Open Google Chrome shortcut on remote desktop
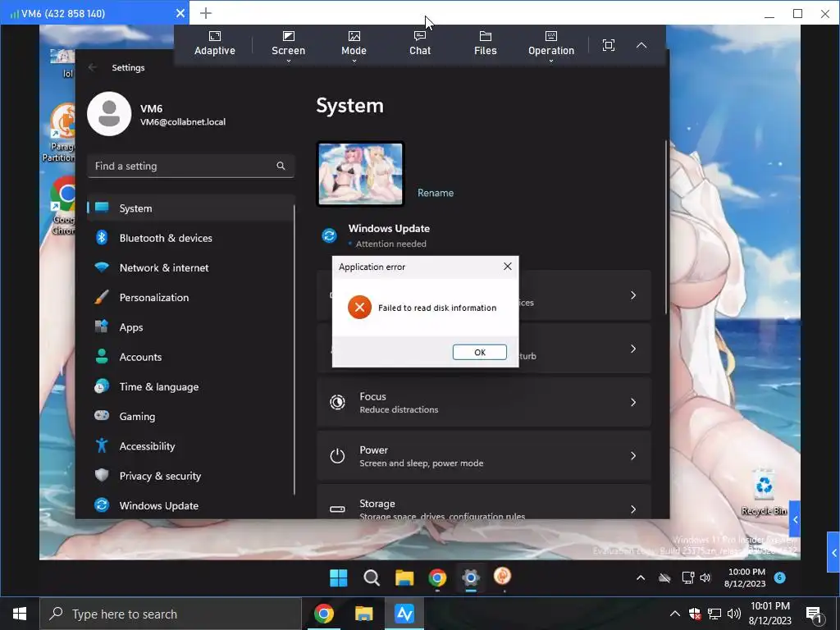The image size is (840, 630). point(63,207)
